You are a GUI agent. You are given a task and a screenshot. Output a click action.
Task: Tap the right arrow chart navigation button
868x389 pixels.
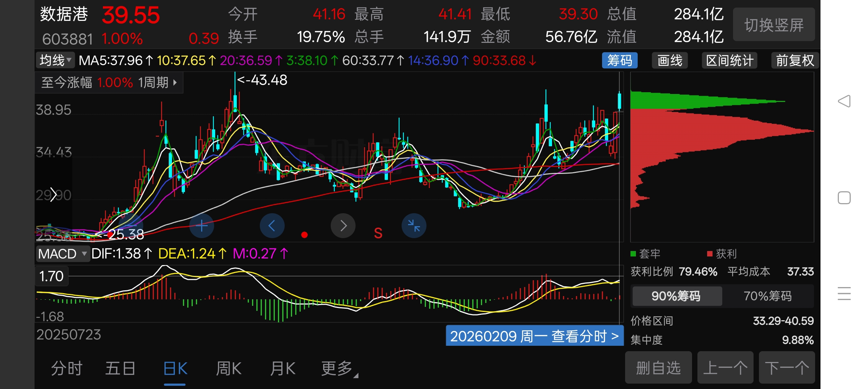(343, 226)
